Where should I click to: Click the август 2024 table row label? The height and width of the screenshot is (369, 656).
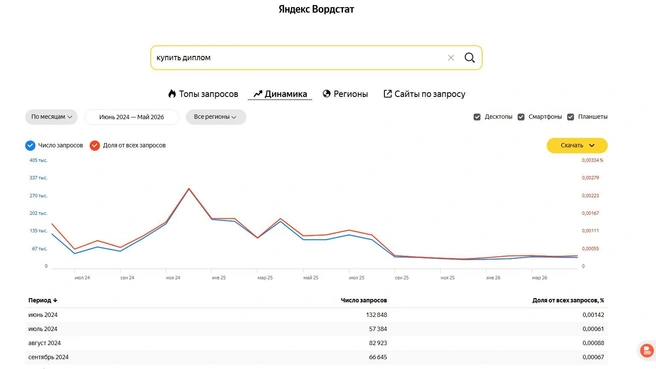point(44,343)
